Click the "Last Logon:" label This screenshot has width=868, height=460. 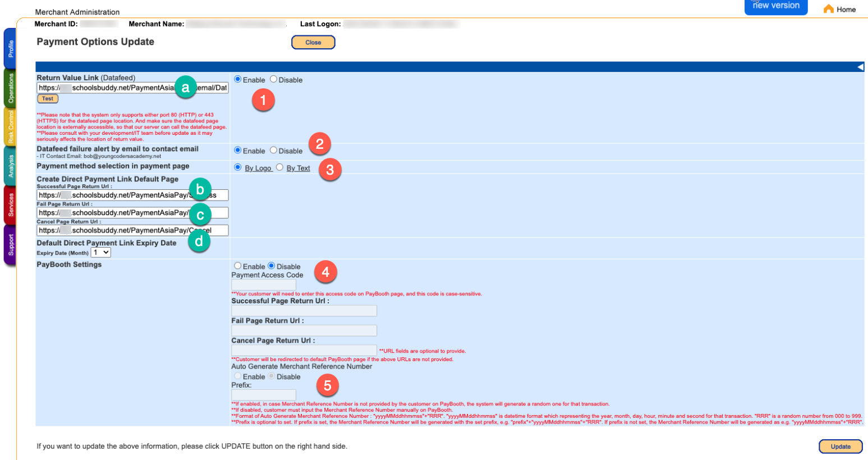coord(320,24)
